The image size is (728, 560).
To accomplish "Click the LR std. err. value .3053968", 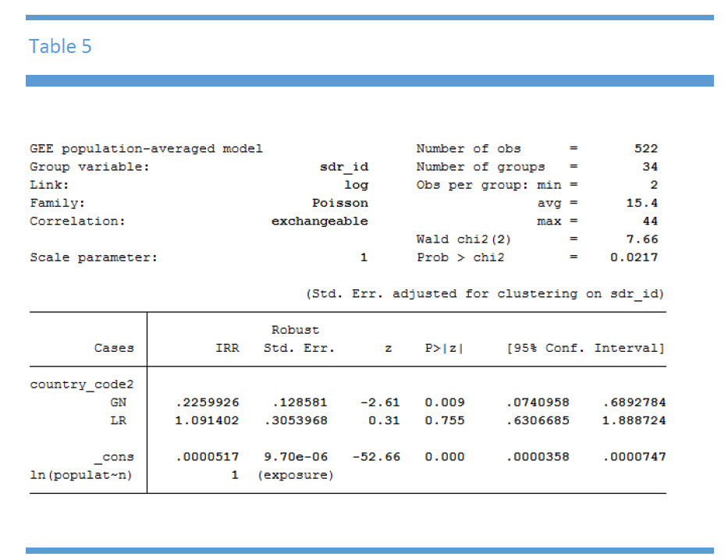I will coord(295,420).
